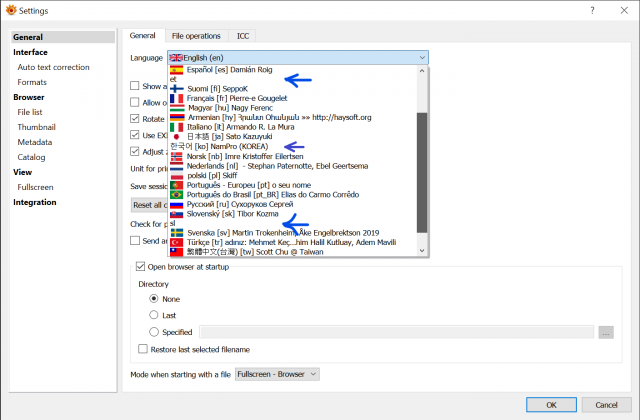
Task: Choose Français [fr] French flag entry
Action: pyautogui.click(x=293, y=98)
